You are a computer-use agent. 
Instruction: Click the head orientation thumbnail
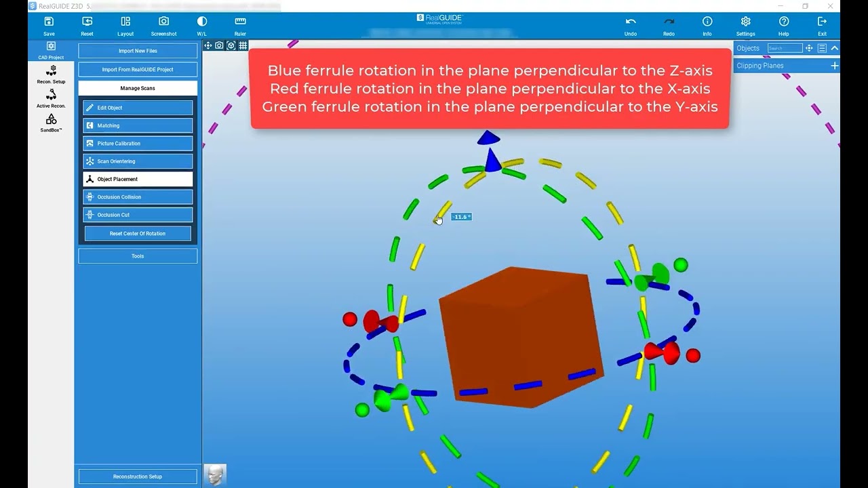pos(215,474)
